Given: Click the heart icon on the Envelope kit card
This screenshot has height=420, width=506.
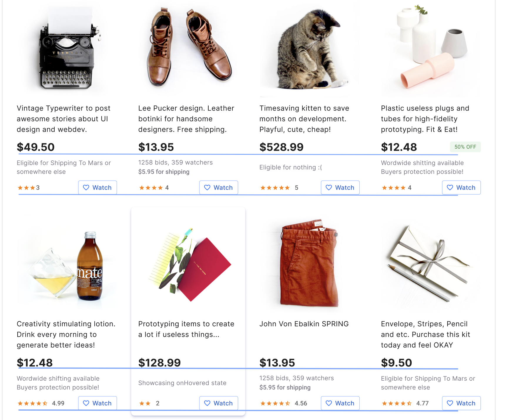Looking at the screenshot, I should click(x=450, y=403).
